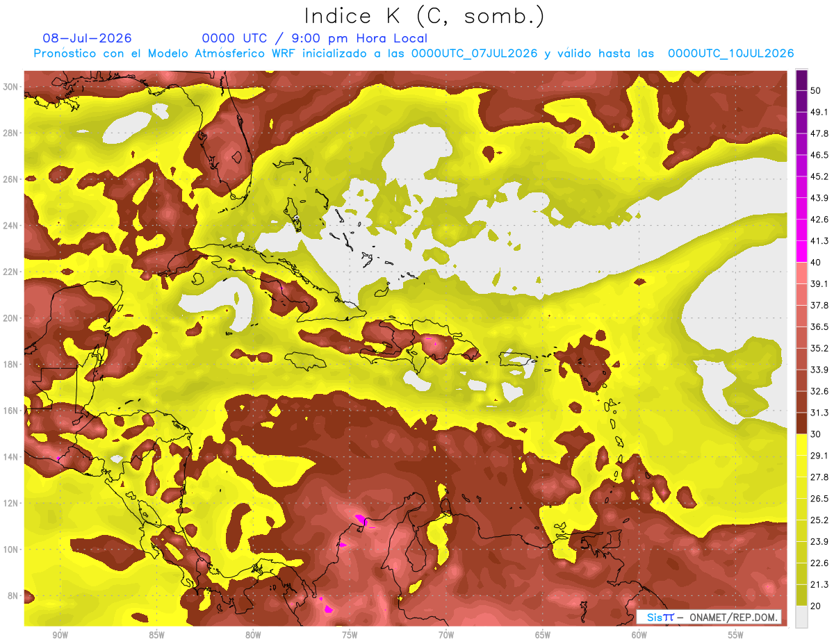The height and width of the screenshot is (644, 834).
Task: Click the "45.2" colorbar label
Action: pyautogui.click(x=819, y=176)
